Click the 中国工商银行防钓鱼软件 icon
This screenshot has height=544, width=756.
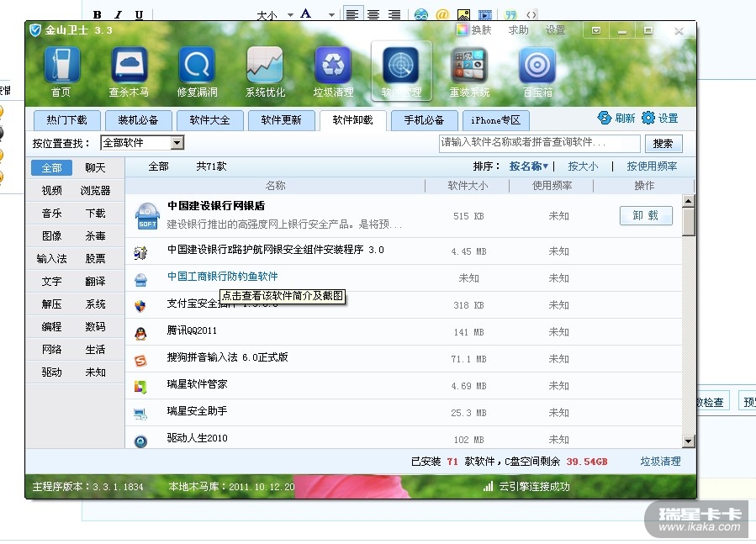click(140, 280)
